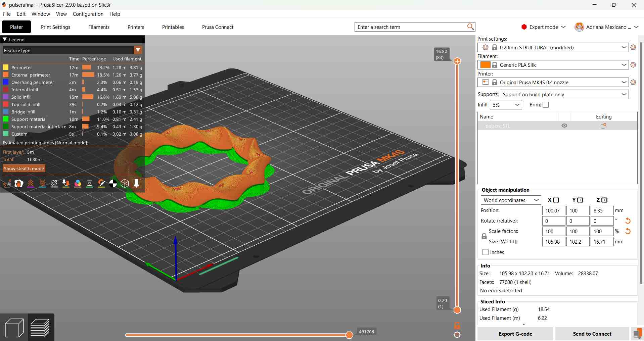Open the Feature type view dropdown

coord(138,50)
